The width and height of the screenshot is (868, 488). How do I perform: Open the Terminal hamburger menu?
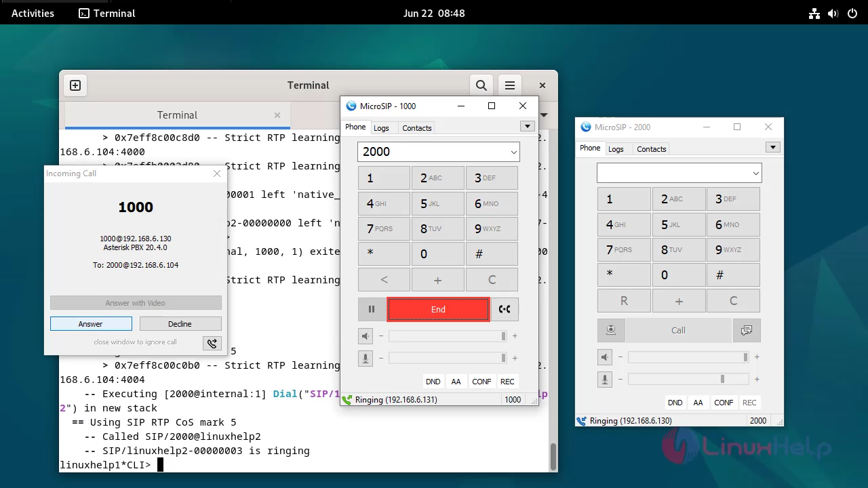[510, 85]
